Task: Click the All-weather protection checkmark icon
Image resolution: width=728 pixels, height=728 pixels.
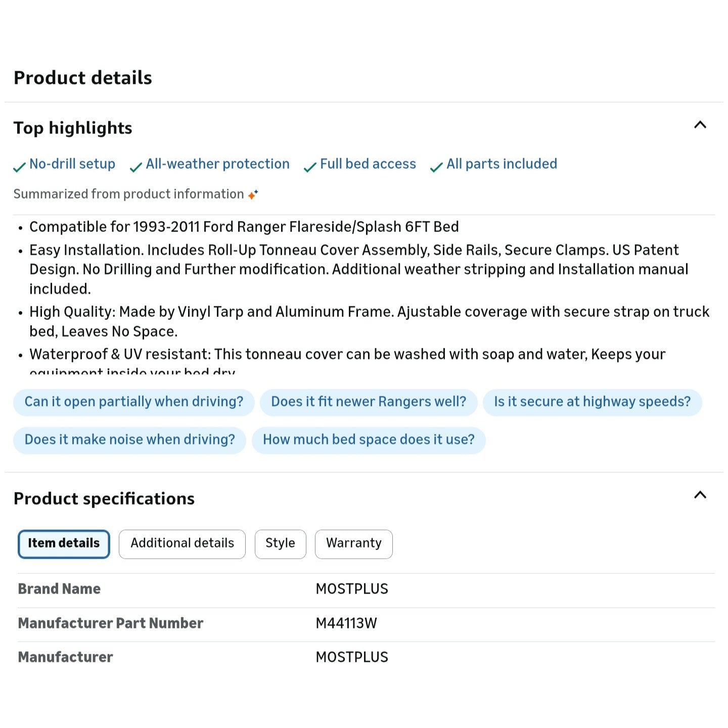Action: click(x=135, y=167)
